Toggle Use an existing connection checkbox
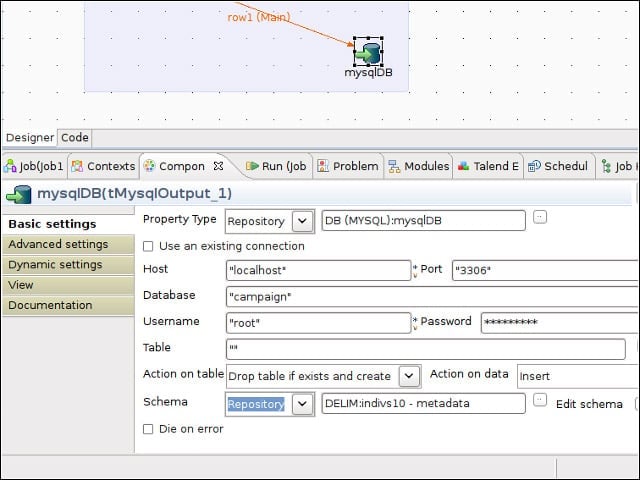The image size is (640, 480). point(148,246)
